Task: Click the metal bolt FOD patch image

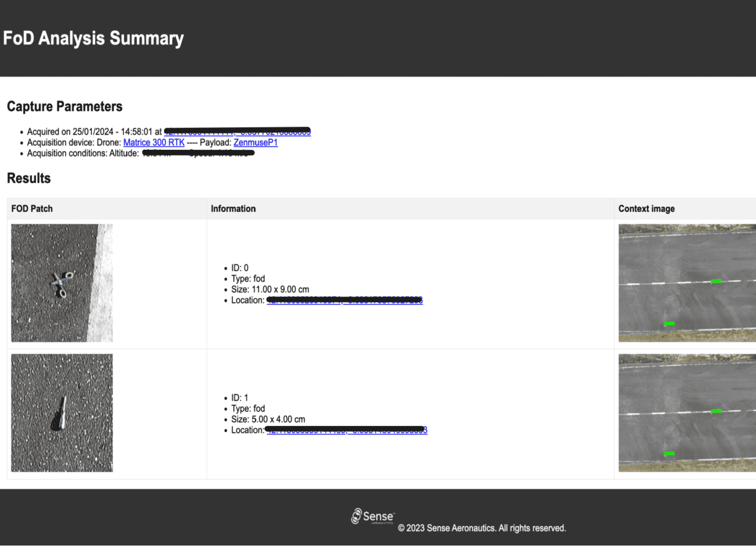Action: point(62,413)
